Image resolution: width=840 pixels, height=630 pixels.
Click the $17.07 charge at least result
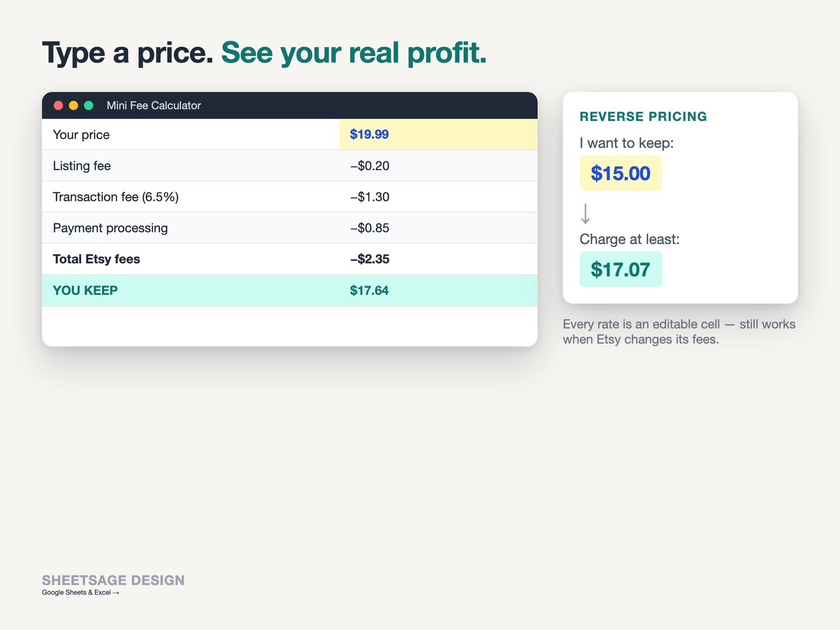point(620,269)
